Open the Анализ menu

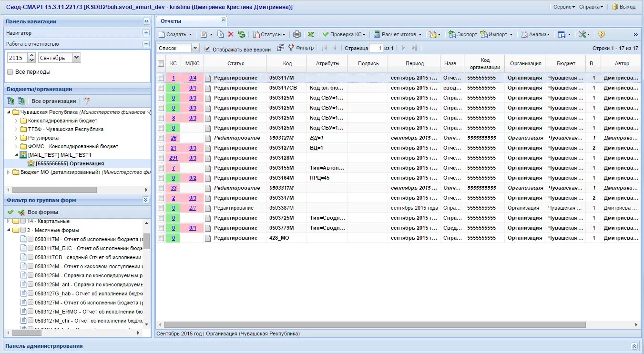(536, 34)
